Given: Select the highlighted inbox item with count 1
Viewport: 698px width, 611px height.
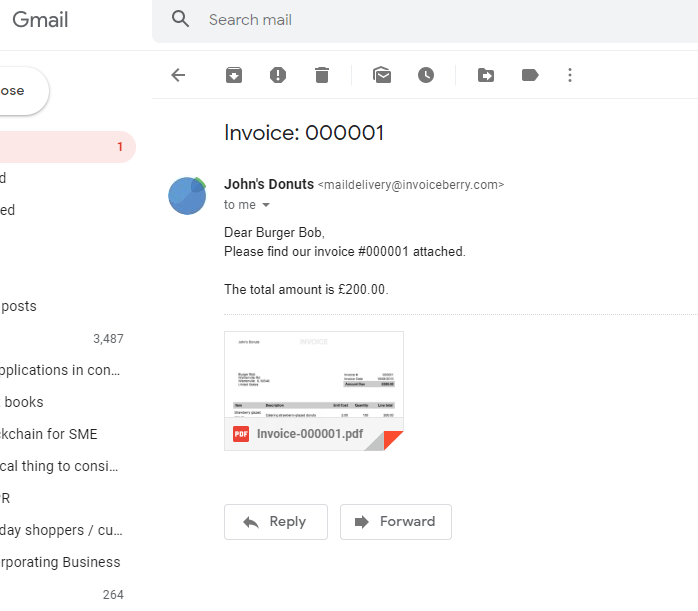Looking at the screenshot, I should point(67,147).
